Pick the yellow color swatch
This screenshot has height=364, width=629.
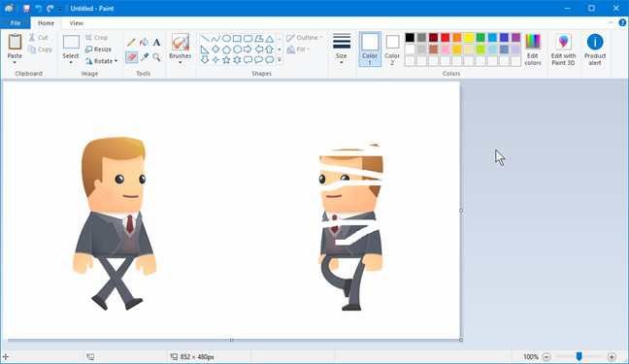tap(469, 37)
